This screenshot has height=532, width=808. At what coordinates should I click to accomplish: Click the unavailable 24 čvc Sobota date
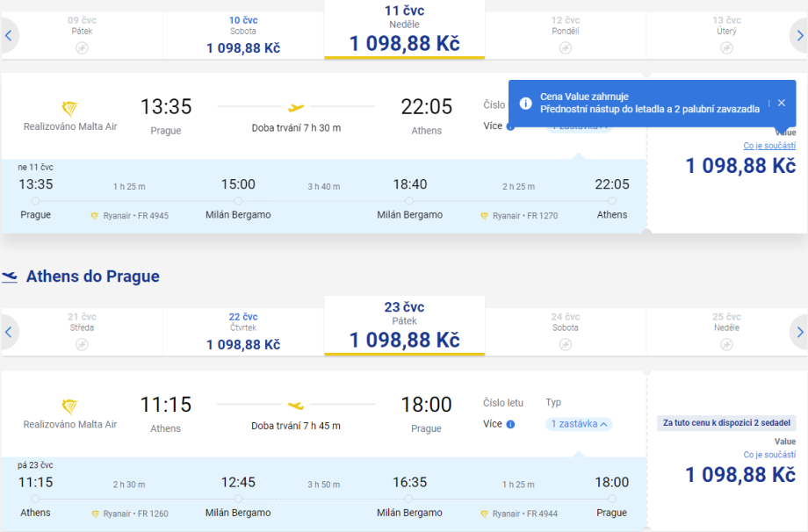tap(566, 332)
